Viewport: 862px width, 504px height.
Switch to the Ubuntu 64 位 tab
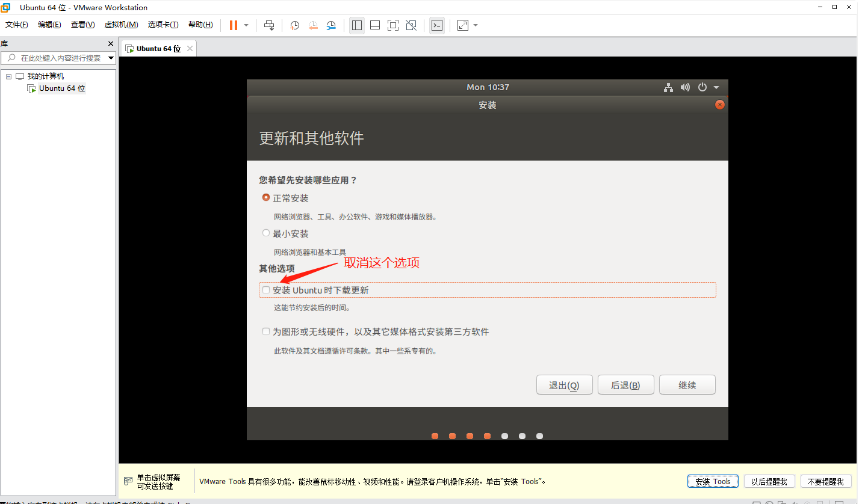point(158,49)
